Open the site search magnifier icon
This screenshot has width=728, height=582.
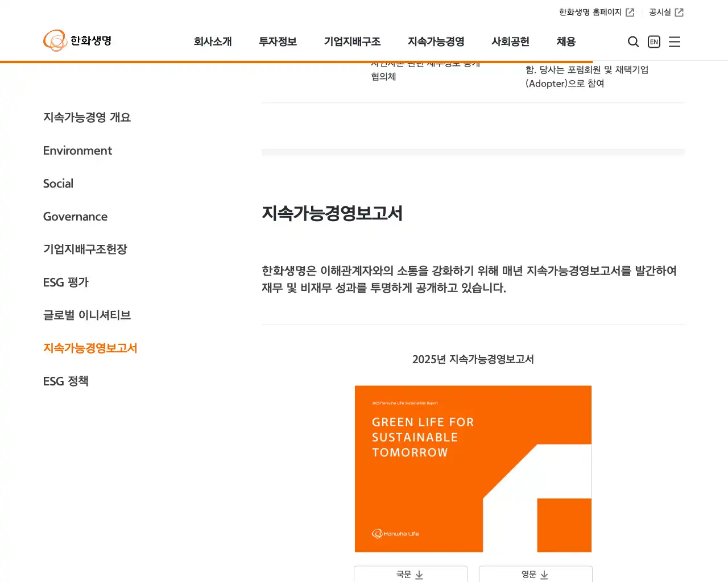click(x=633, y=41)
